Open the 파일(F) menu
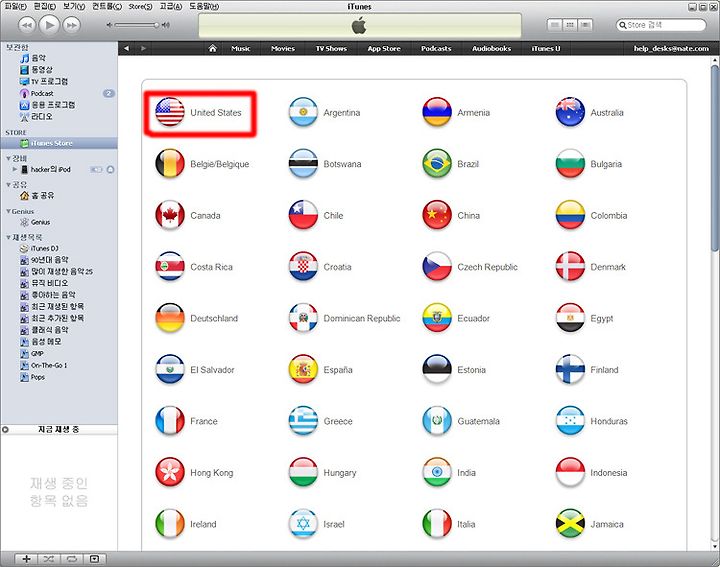This screenshot has height=567, width=720. click(16, 6)
